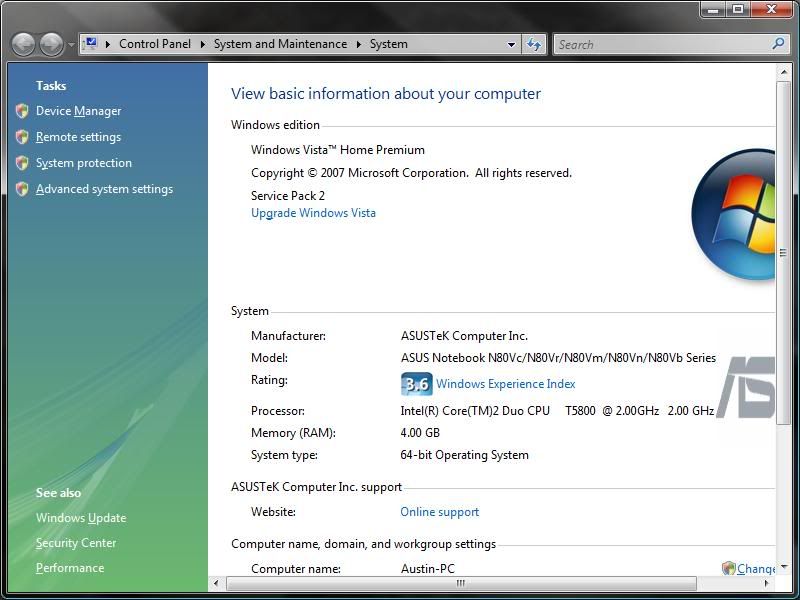The width and height of the screenshot is (800, 600).
Task: Click the vertical scrollbar thumb
Action: [x=783, y=253]
